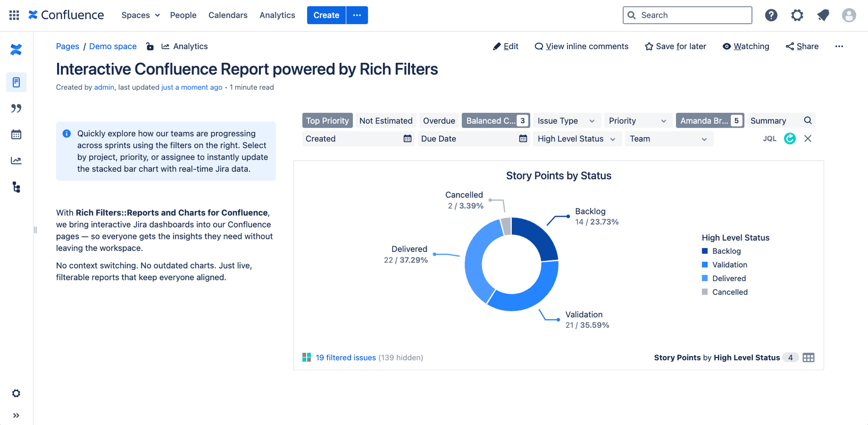
Task: Open page Analytics in breadcrumb bar
Action: click(185, 46)
